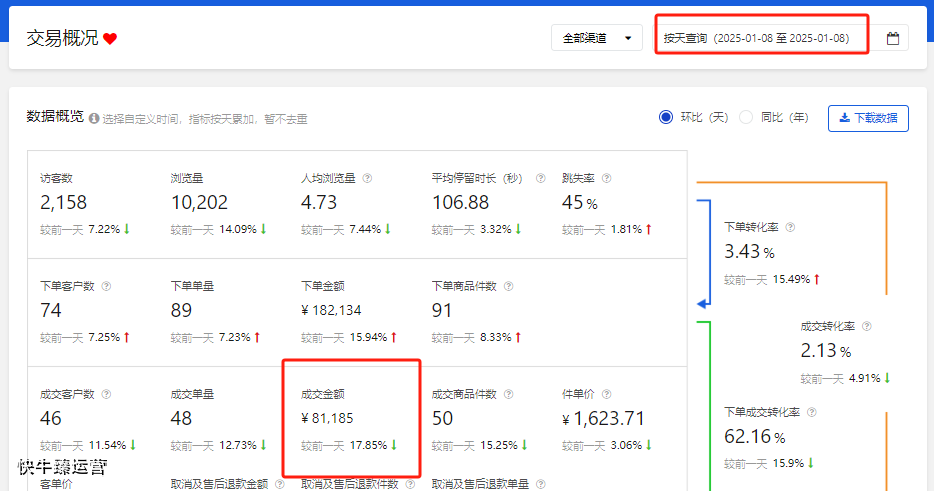This screenshot has width=934, height=491.
Task: Click the 件单价 value ¥1,623.71
Action: pyautogui.click(x=603, y=418)
